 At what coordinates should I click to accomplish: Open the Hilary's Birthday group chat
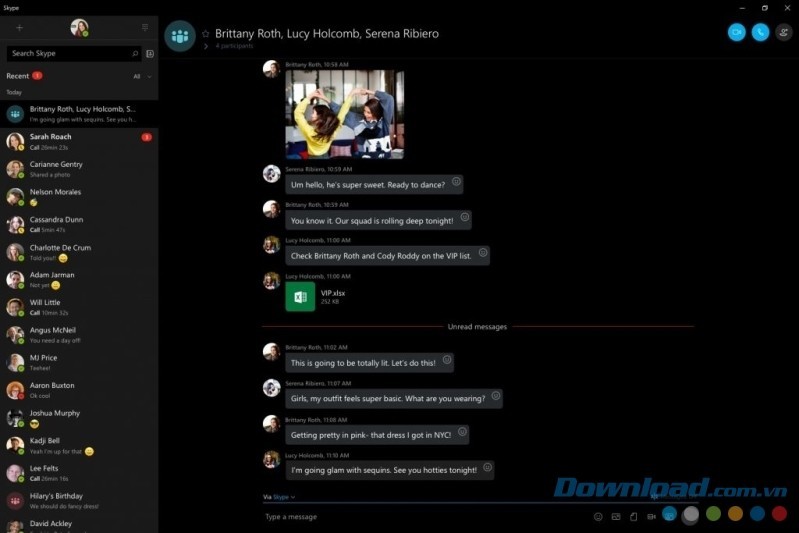(x=79, y=500)
